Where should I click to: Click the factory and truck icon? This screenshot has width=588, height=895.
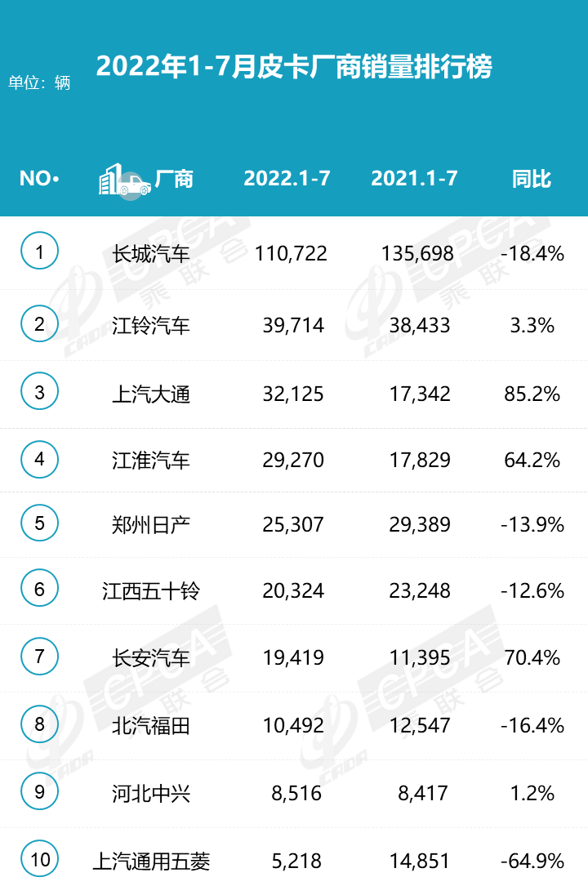(x=124, y=180)
